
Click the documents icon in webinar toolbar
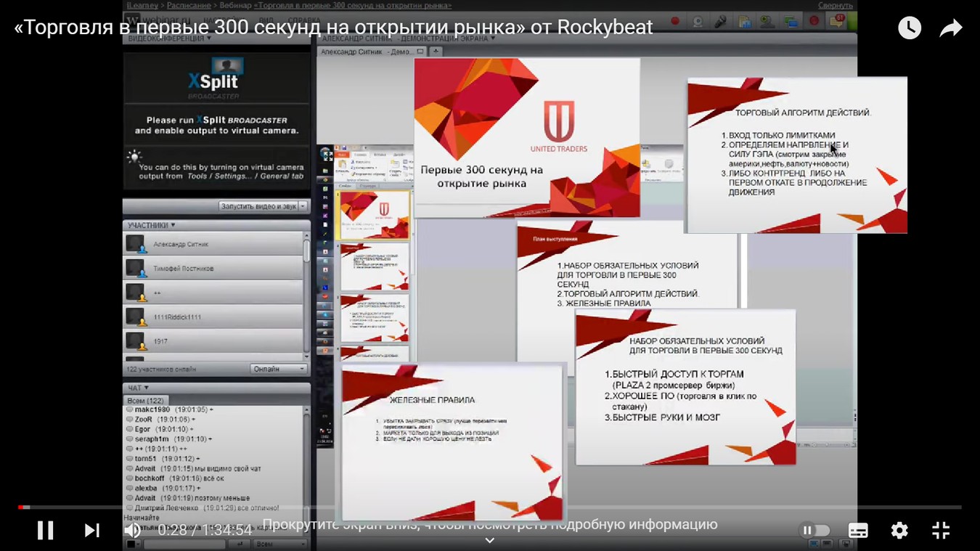coord(744,21)
